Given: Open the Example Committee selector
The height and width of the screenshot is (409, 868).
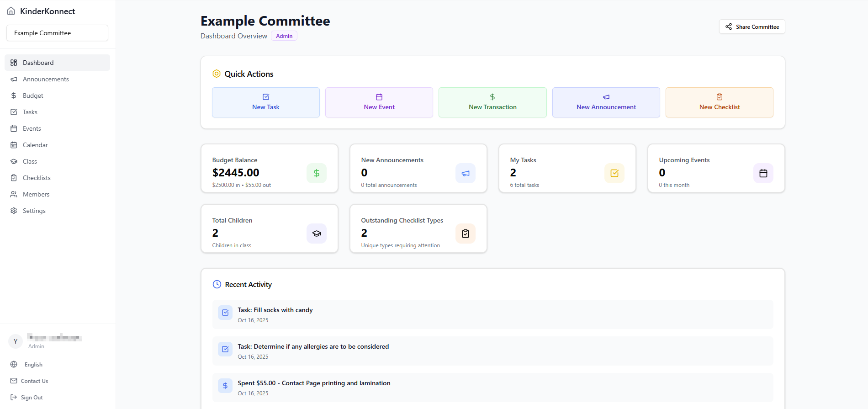Looking at the screenshot, I should (x=57, y=33).
